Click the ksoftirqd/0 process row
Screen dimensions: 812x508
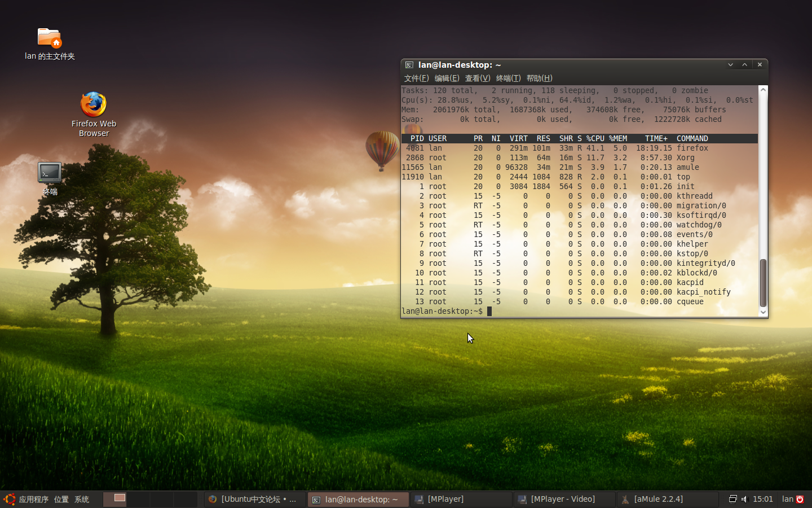(579, 215)
